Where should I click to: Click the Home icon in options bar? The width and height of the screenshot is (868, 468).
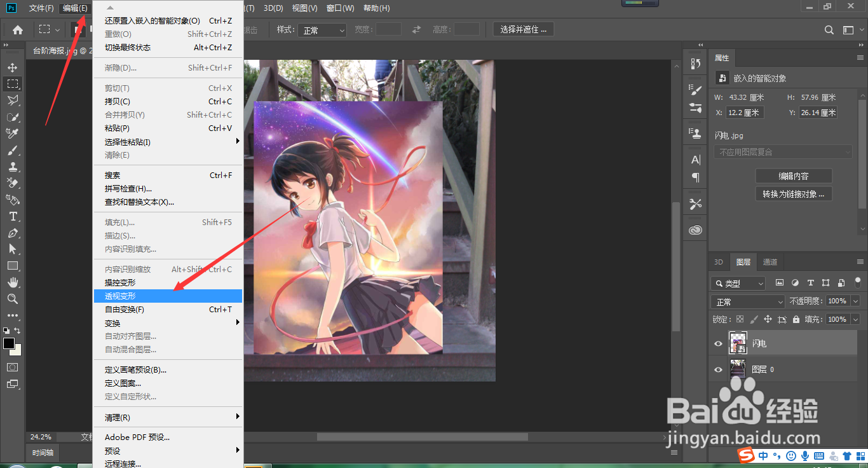coord(18,30)
